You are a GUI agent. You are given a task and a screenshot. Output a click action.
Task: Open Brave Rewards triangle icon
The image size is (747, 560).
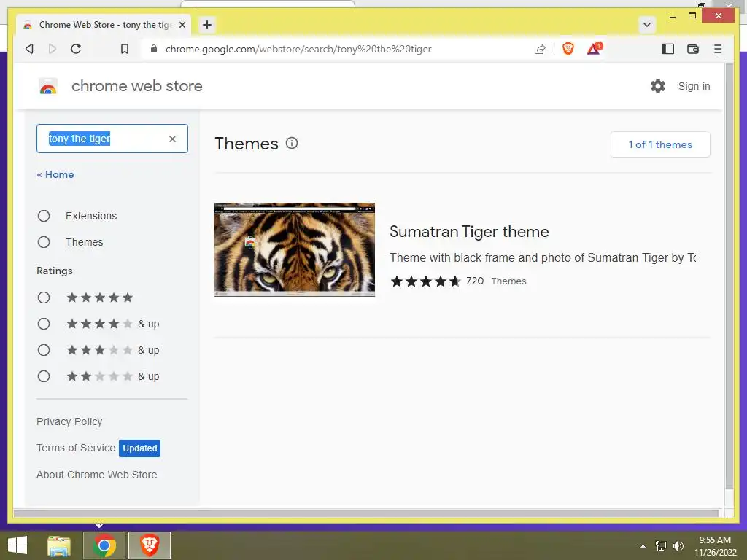pos(594,49)
